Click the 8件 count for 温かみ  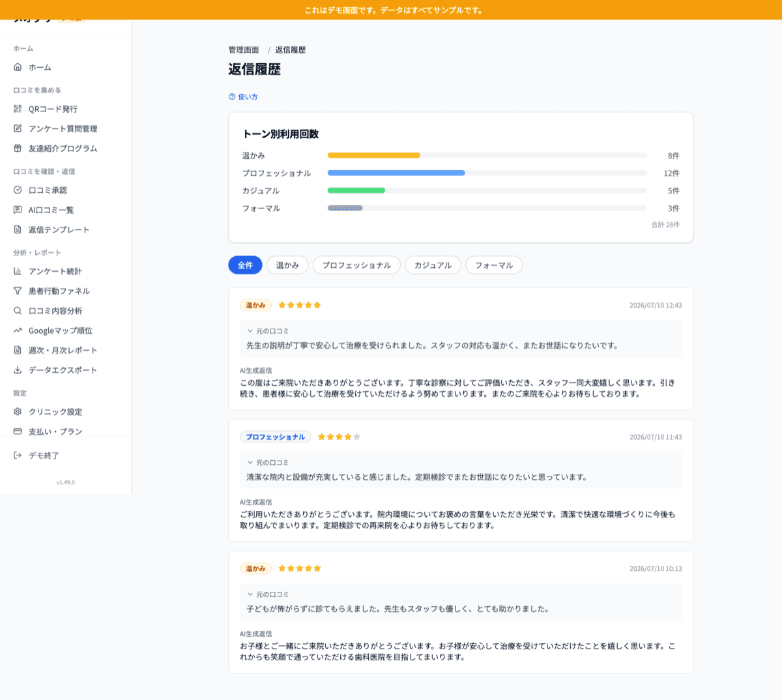[x=674, y=156]
